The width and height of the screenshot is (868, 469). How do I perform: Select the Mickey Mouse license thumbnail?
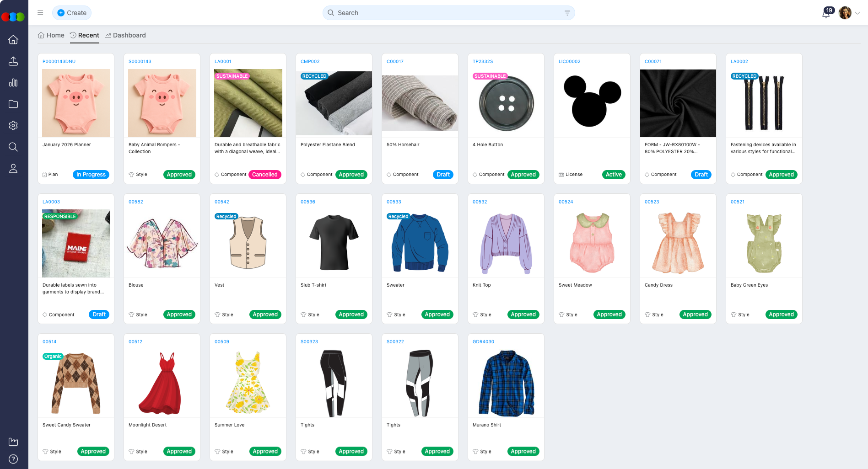[592, 103]
